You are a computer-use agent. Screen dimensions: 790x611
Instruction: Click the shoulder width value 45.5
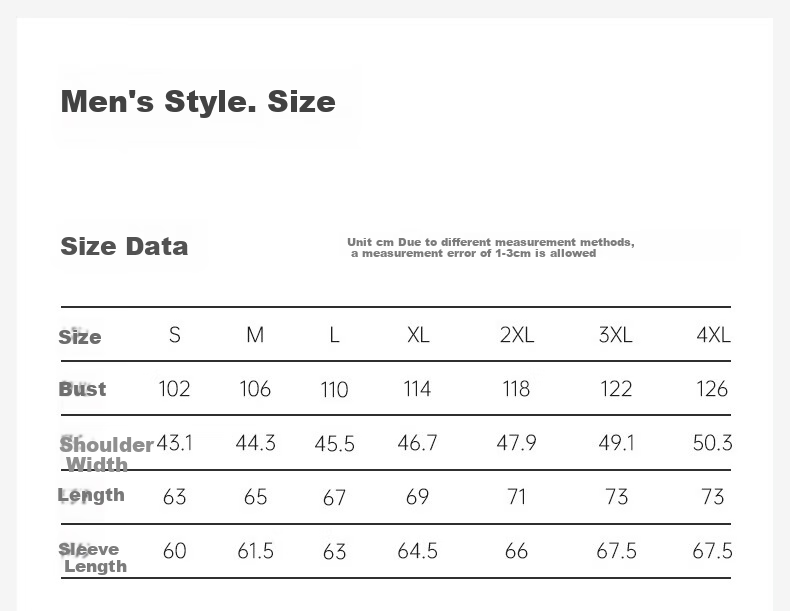coord(335,444)
